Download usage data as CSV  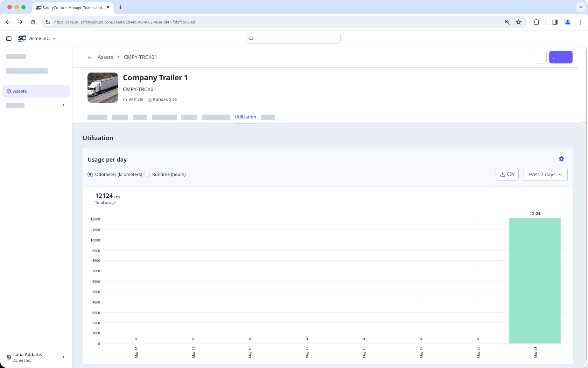[507, 174]
